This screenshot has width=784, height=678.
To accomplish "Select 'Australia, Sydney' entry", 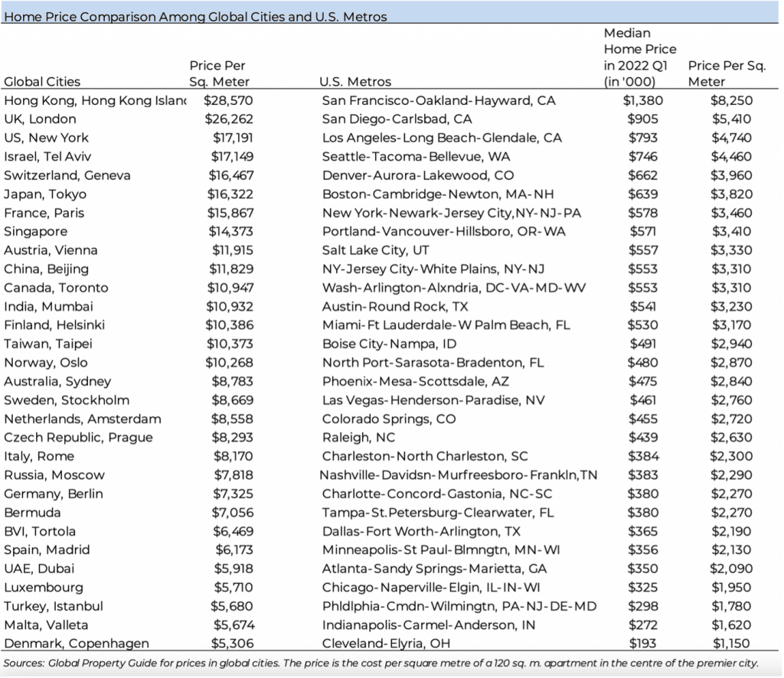I will 57,382.
